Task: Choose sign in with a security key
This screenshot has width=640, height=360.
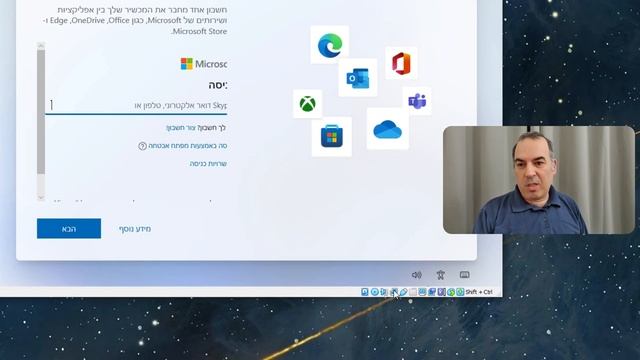Action: click(188, 146)
